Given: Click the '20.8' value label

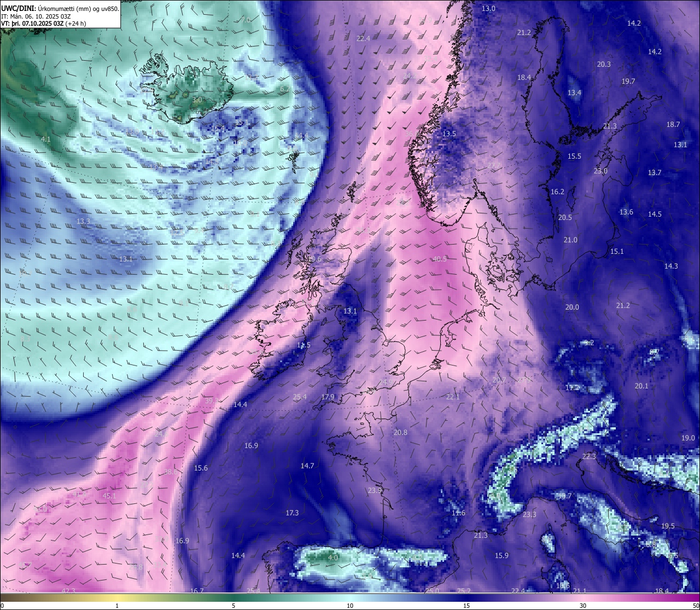Looking at the screenshot, I should click(x=400, y=432).
